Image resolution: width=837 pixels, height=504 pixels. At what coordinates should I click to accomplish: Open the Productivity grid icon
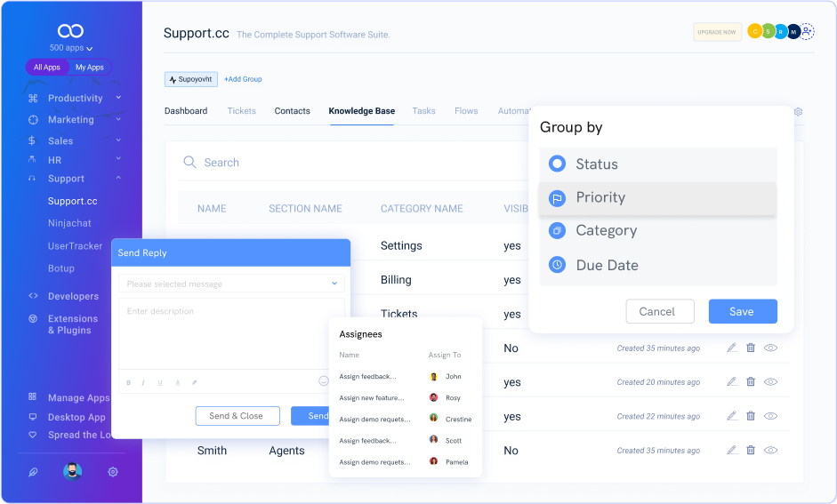33,98
